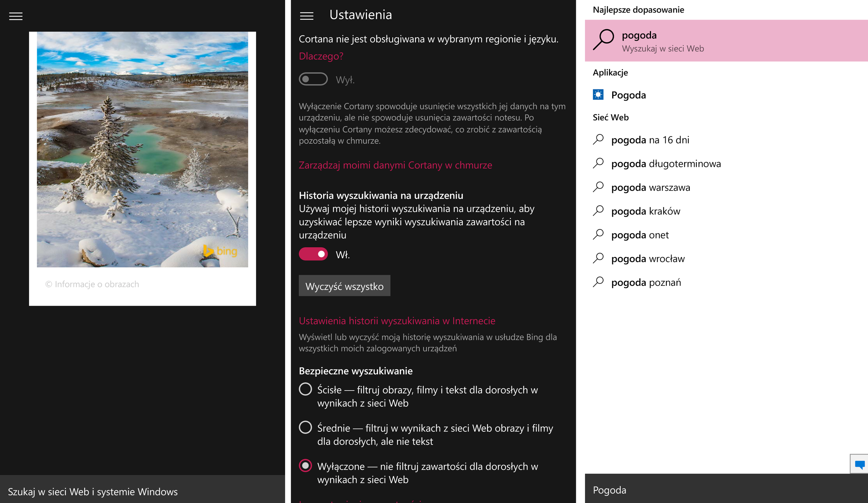Click the 'Szukaj w sieci Web' search box
Image resolution: width=868 pixels, height=503 pixels.
143,491
